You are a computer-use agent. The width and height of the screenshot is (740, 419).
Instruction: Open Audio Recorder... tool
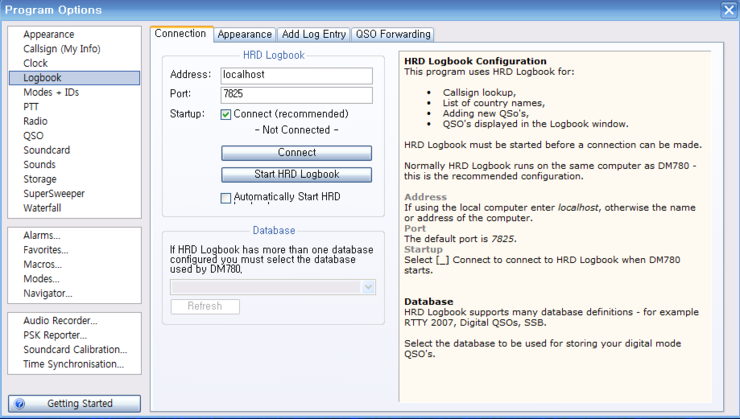coord(60,321)
